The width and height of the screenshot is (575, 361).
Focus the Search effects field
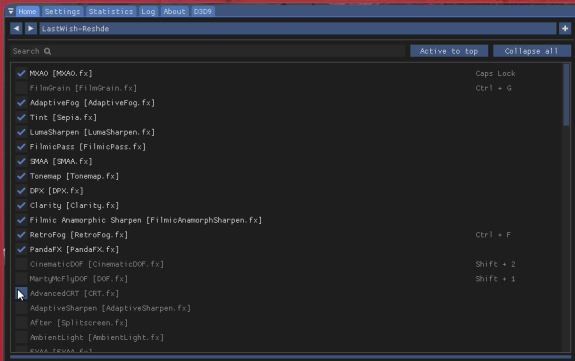[x=208, y=51]
